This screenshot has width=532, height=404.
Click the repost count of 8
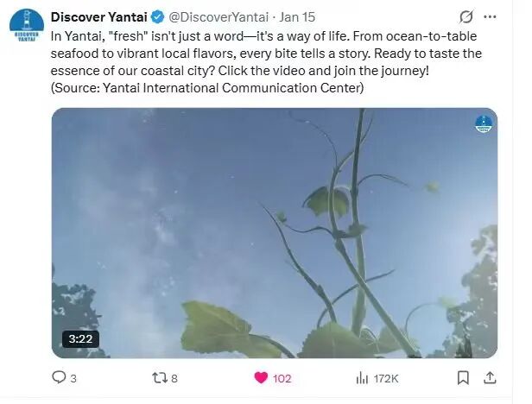174,378
